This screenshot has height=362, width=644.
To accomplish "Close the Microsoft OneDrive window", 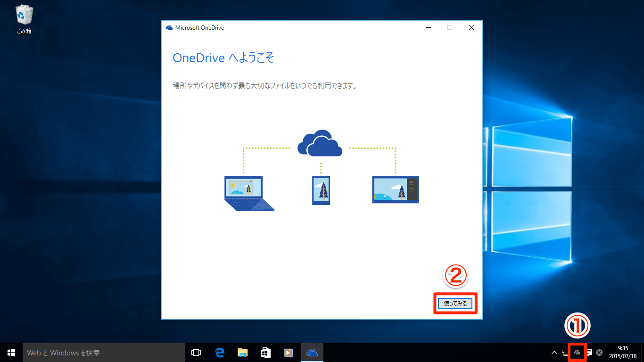I will pyautogui.click(x=471, y=27).
